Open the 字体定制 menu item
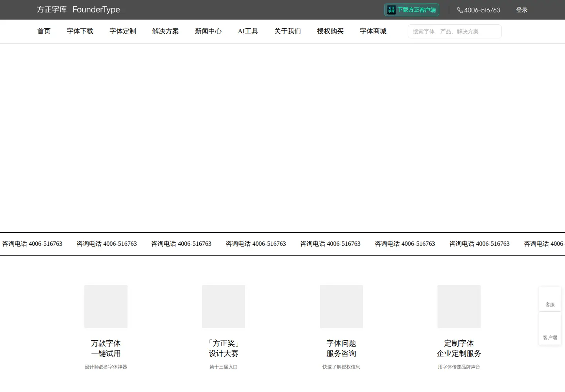The image size is (565, 392). pos(123,31)
